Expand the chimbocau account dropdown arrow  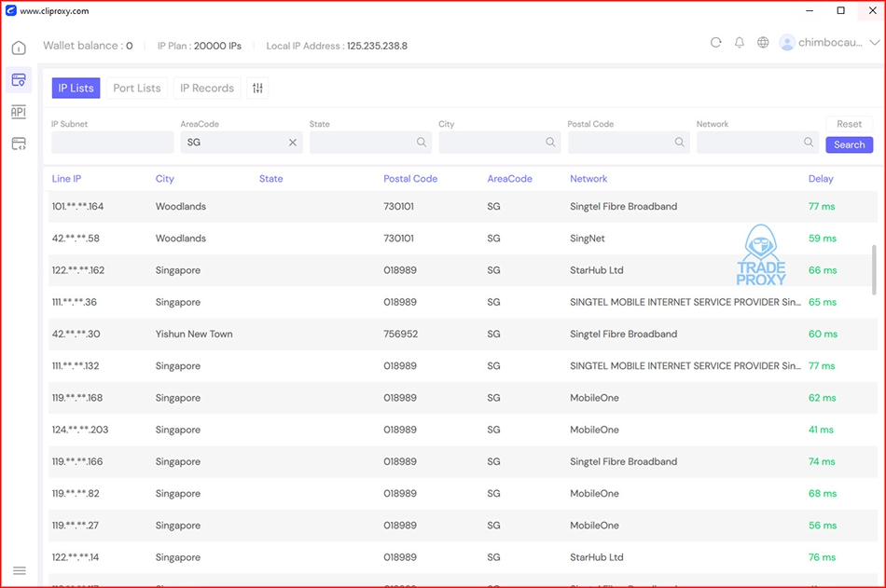pyautogui.click(x=874, y=42)
